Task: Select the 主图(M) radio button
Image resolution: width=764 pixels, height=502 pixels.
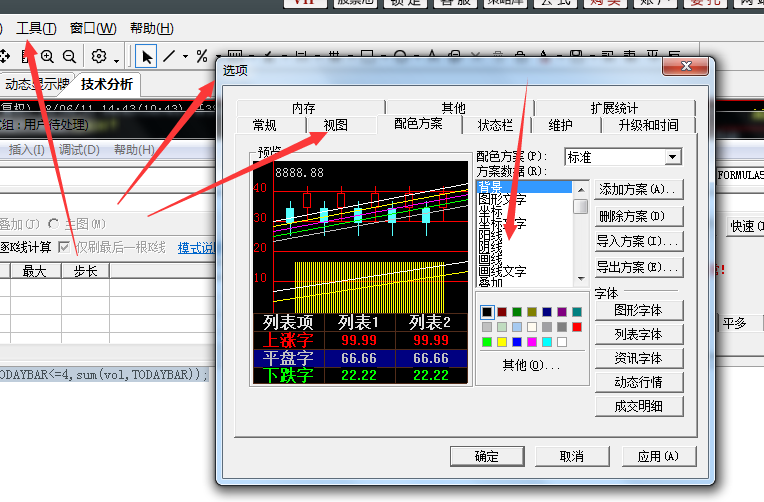Action: pyautogui.click(x=54, y=224)
